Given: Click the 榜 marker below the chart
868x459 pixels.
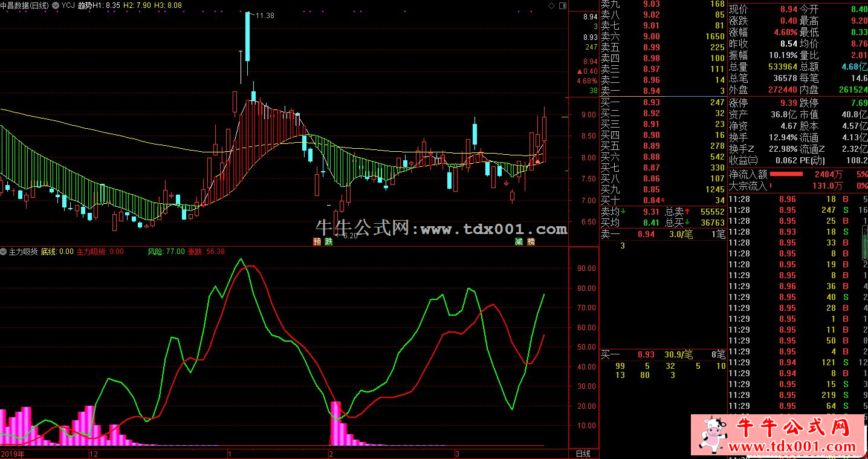Looking at the screenshot, I should [531, 242].
